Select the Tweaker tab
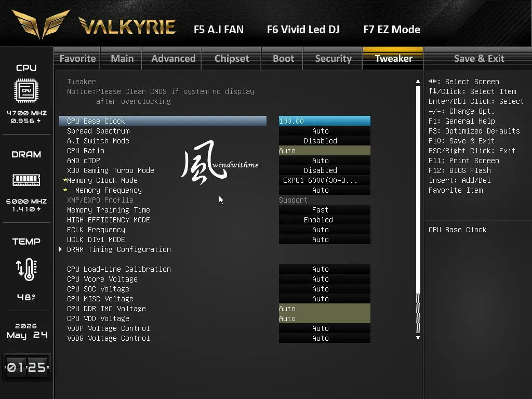This screenshot has height=399, width=532. [x=393, y=58]
